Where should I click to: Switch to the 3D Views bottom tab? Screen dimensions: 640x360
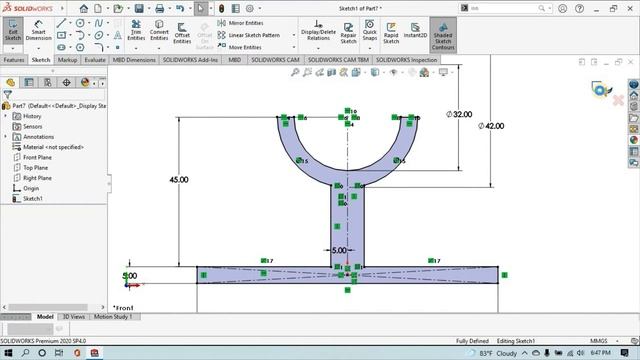click(x=73, y=317)
